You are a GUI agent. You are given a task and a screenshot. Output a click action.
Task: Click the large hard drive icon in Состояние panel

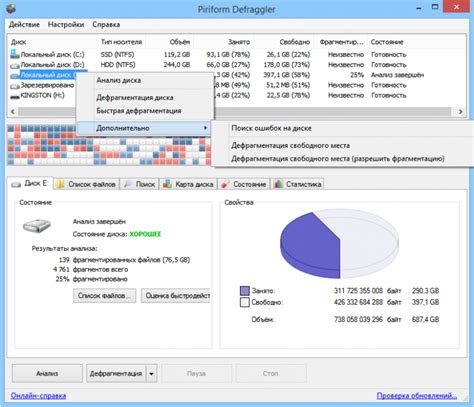(x=37, y=226)
